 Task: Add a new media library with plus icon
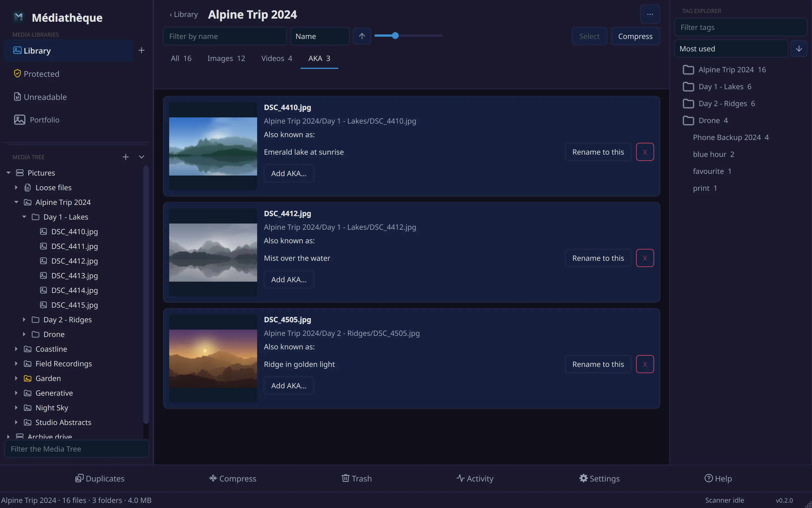click(x=141, y=51)
